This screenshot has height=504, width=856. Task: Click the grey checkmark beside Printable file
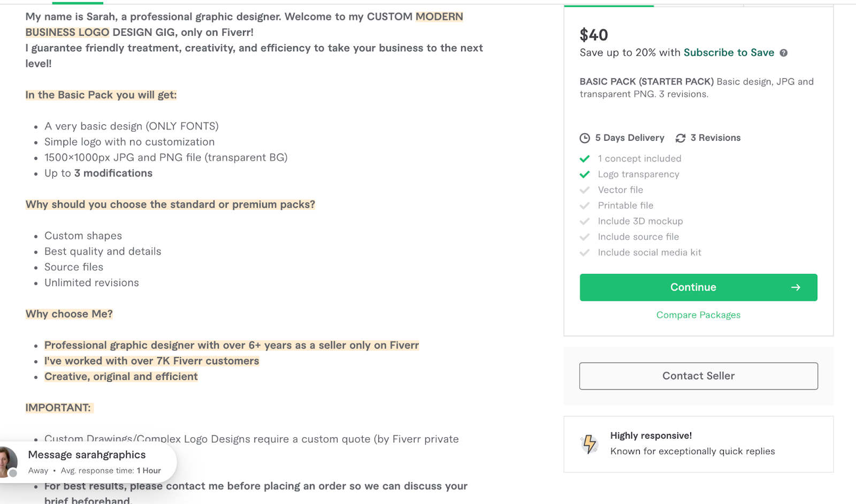(585, 205)
